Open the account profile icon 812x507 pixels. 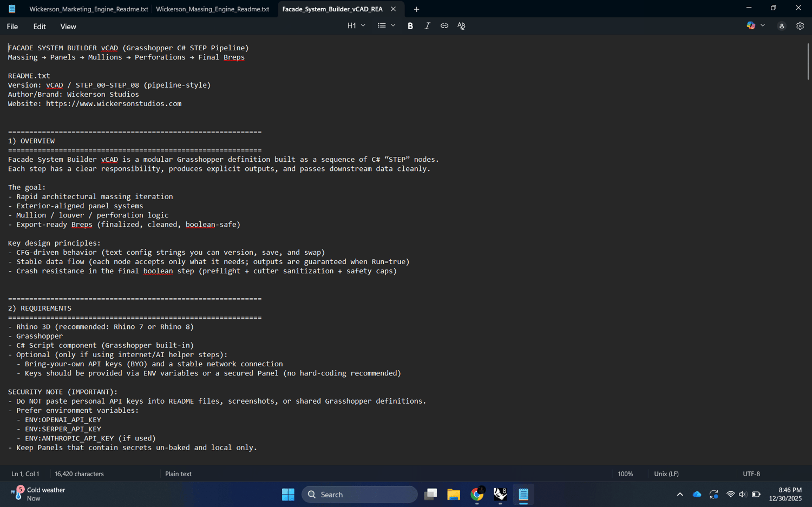click(782, 26)
